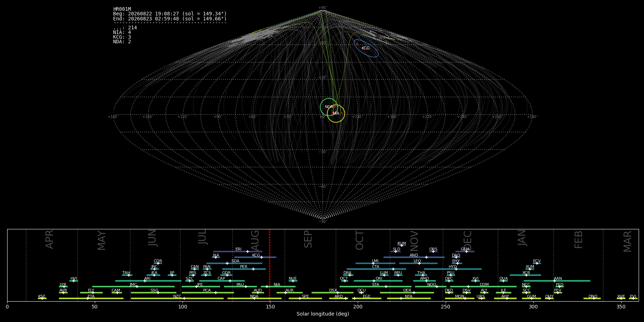This screenshot has width=644, height=322.
Task: Click the LYR shower label
Action: coord(63,285)
